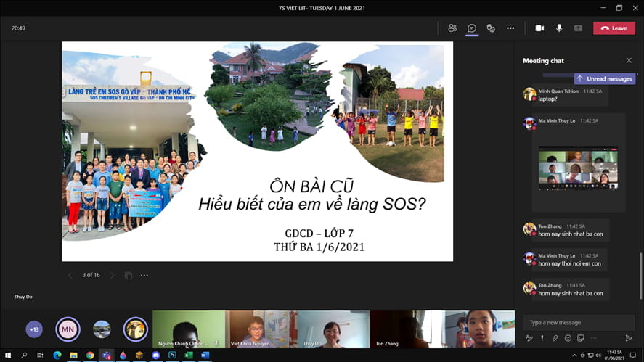Click Ton Zhang's 11:42 SA message
644x362 pixels.
click(x=571, y=230)
